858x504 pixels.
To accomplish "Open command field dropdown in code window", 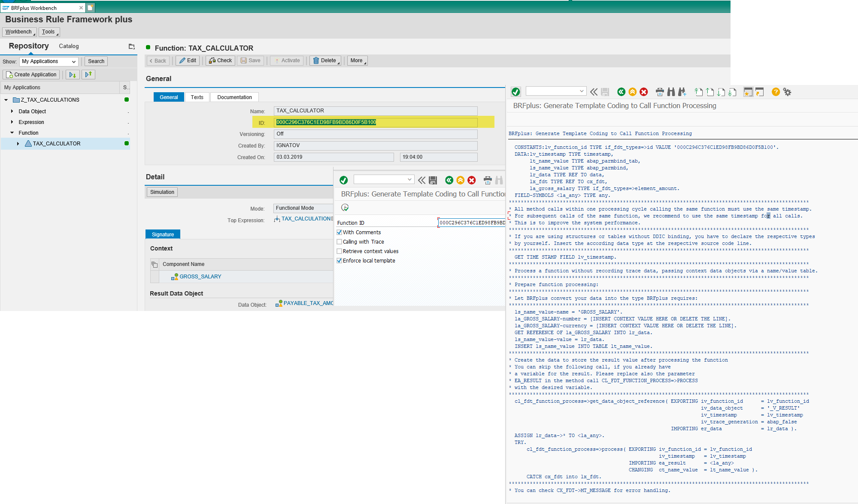I will click(x=582, y=91).
